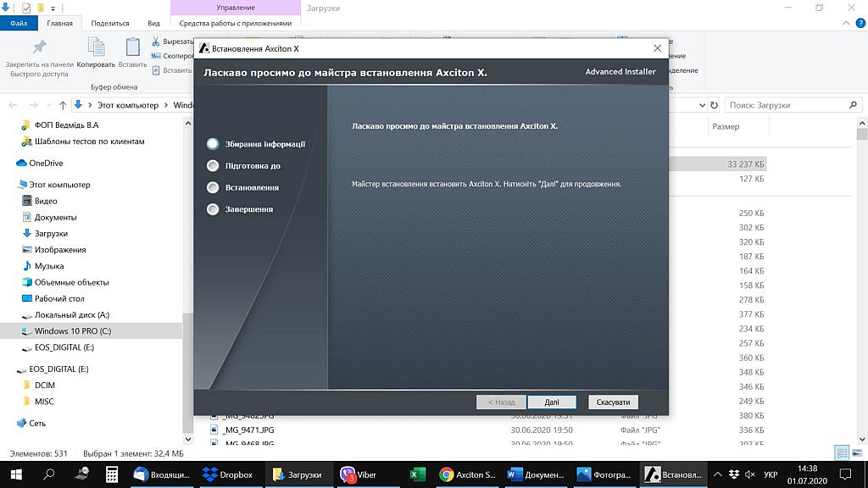Select file _MG_9471.JPG in list
This screenshot has height=488, width=868.
[248, 430]
